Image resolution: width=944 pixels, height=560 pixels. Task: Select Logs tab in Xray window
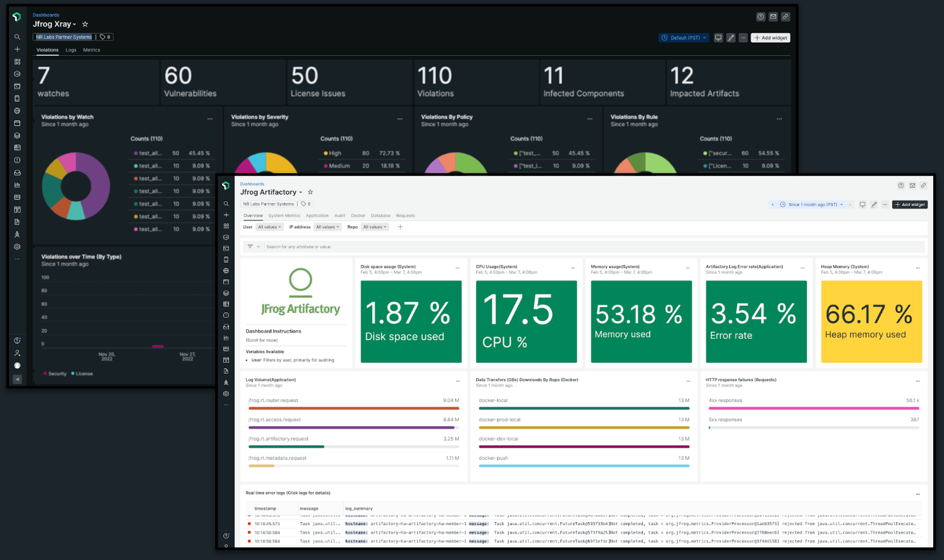(x=71, y=50)
